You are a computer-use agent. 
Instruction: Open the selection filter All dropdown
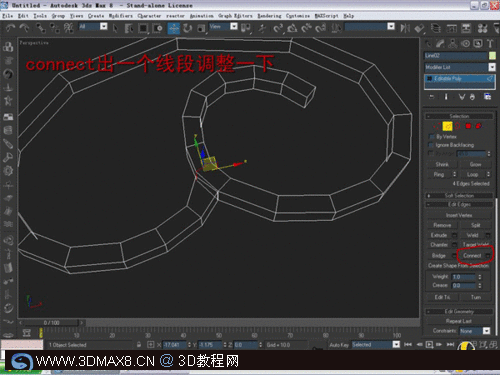[x=104, y=26]
